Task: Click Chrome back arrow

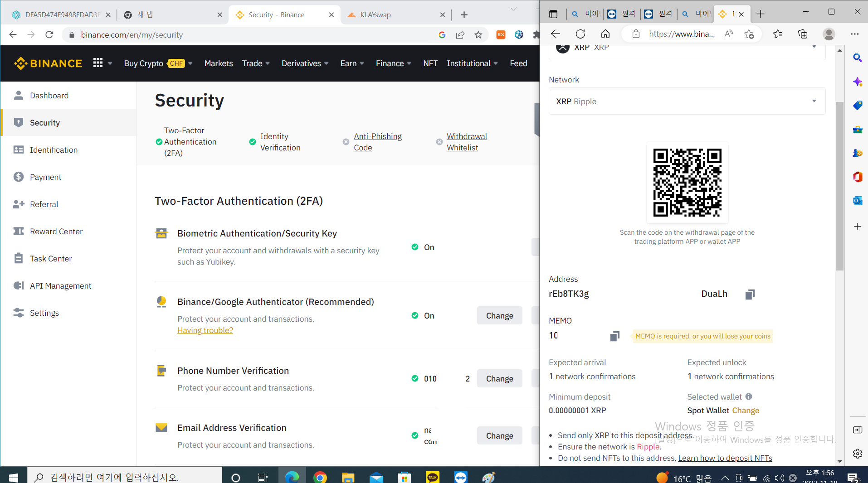Action: (13, 34)
